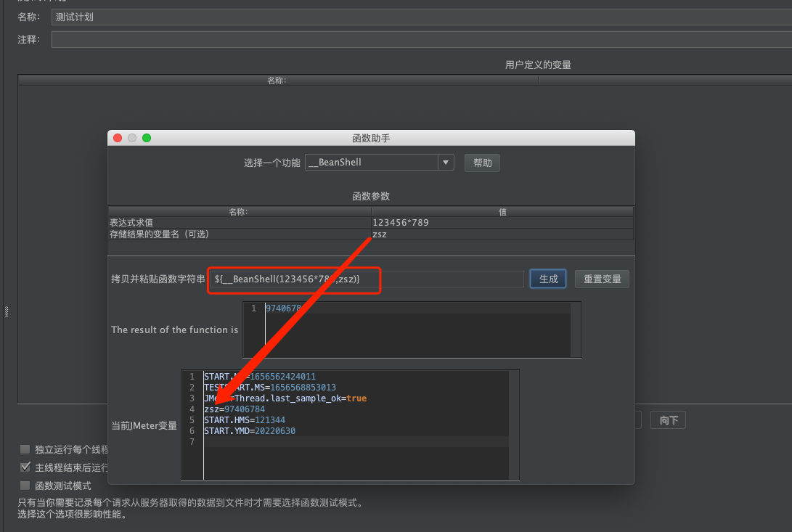Click the green zoom button of 函数助手

[147, 138]
